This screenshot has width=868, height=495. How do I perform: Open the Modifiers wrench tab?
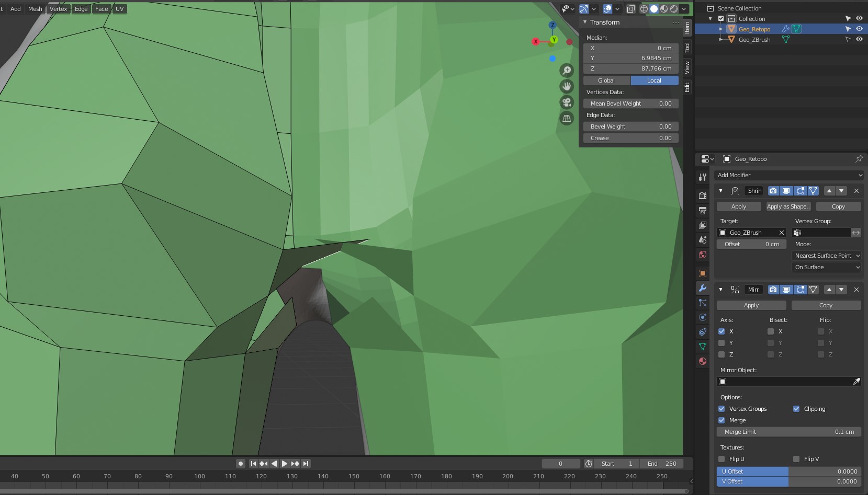pyautogui.click(x=703, y=288)
